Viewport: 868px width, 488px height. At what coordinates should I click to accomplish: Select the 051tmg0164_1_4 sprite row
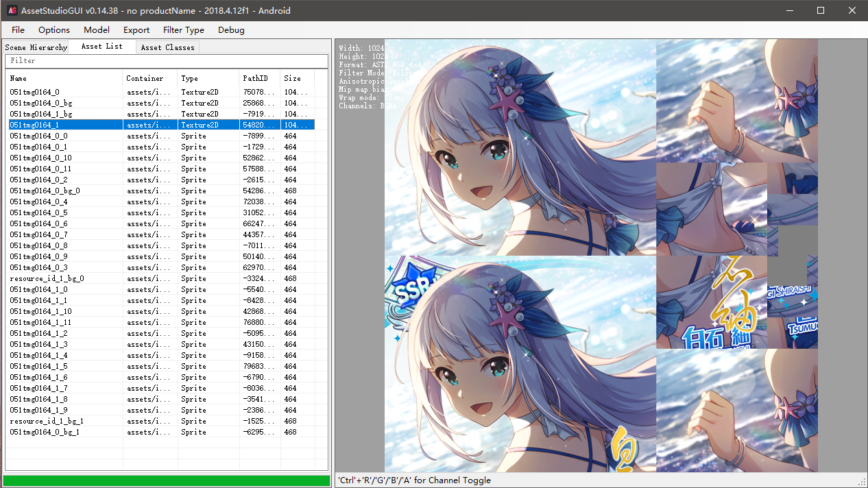[x=161, y=355]
